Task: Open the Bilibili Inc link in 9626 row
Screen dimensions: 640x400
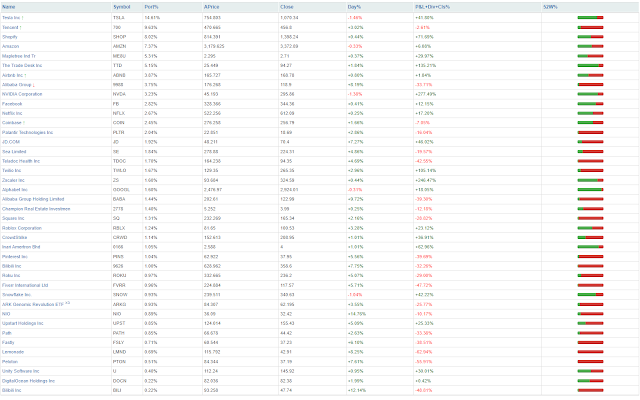Action: [x=11, y=266]
